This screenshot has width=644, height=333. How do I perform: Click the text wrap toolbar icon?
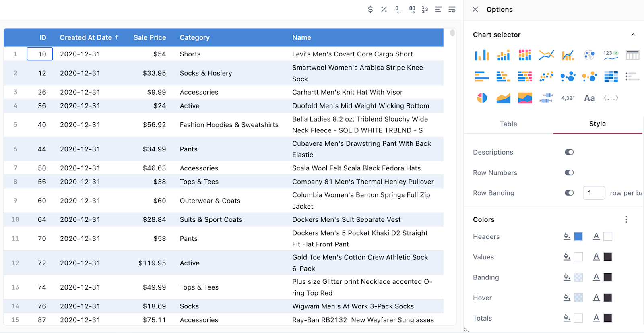(452, 9)
